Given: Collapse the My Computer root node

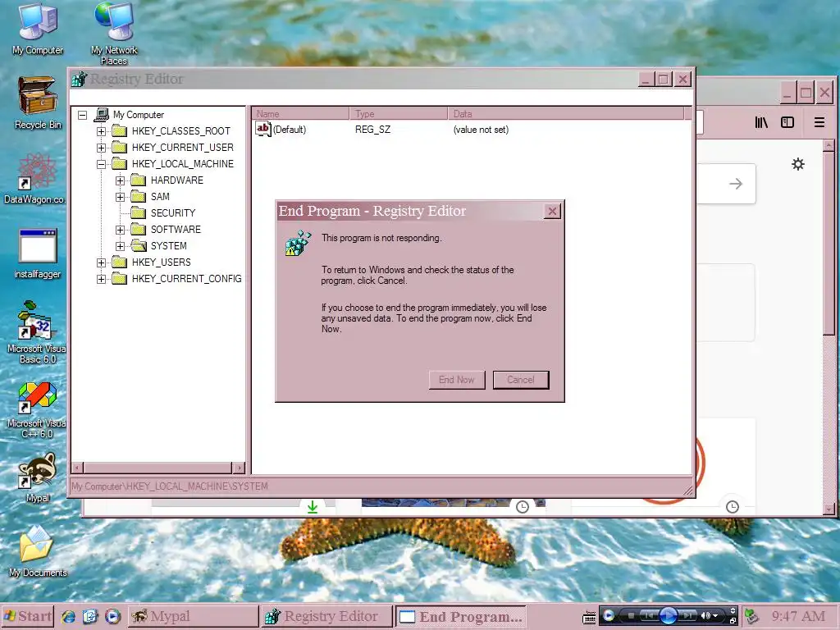Looking at the screenshot, I should 82,115.
